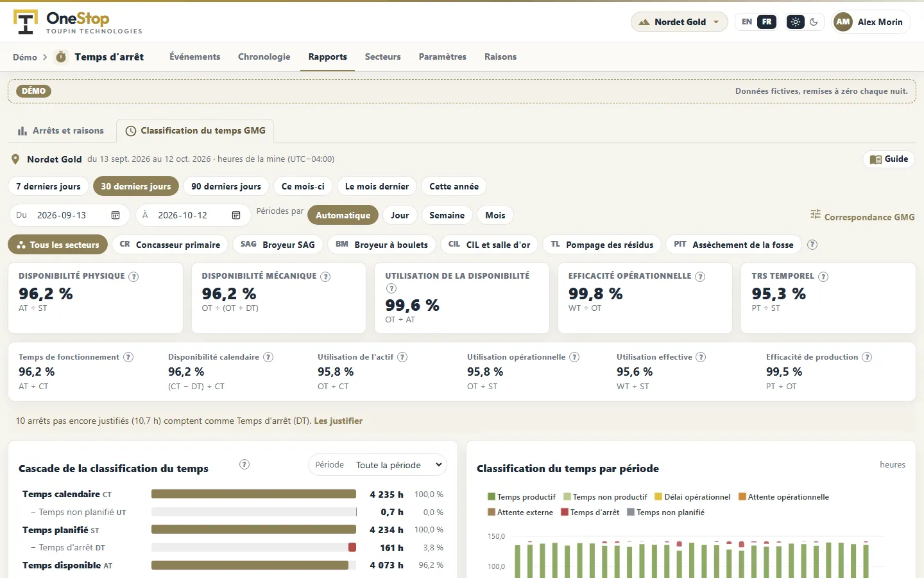The height and width of the screenshot is (578, 924).
Task: Click the Du date input field
Action: [x=69, y=215]
